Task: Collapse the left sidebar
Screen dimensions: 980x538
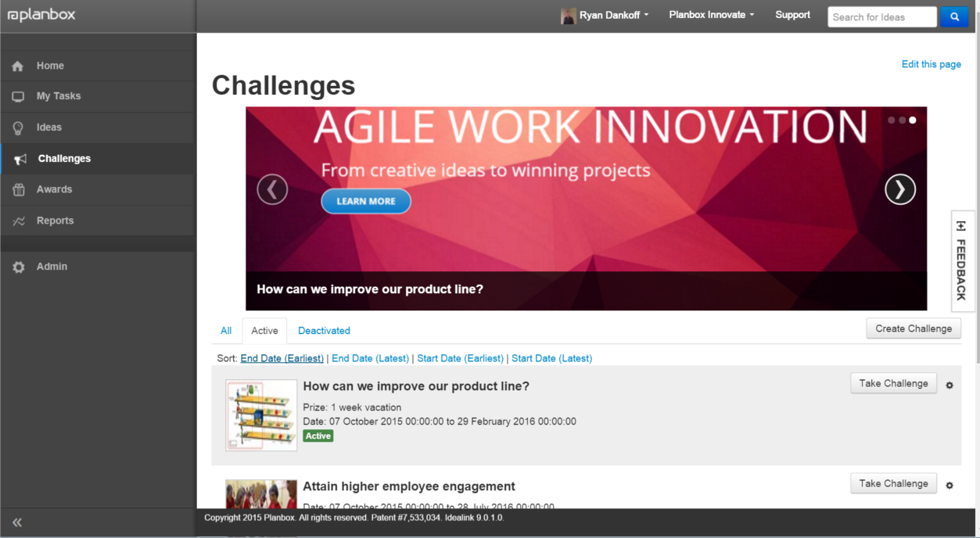Action: coord(16,522)
